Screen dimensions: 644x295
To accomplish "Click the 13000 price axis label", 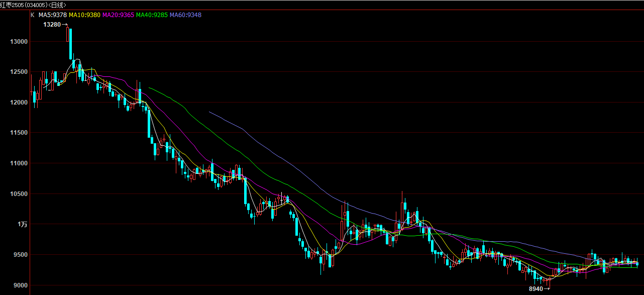I will [x=19, y=41].
